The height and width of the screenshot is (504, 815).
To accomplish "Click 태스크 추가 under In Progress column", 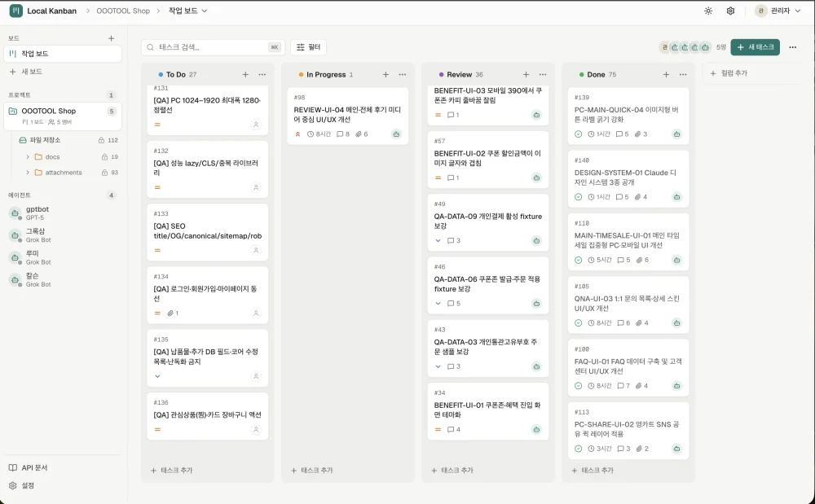I will pos(312,471).
